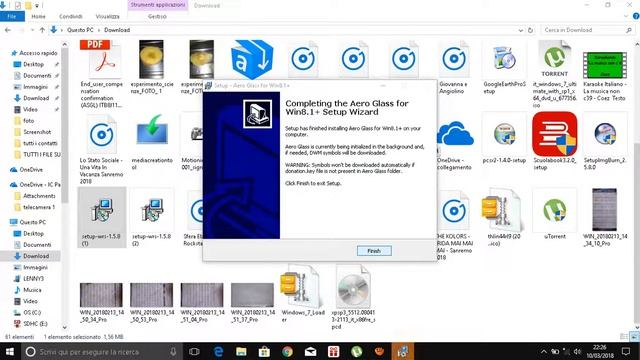Switch to the Home ribbon tab
The width and height of the screenshot is (640, 360).
38,16
